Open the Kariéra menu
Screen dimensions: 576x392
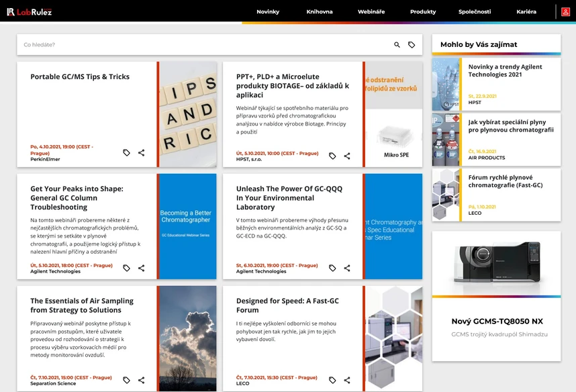526,12
